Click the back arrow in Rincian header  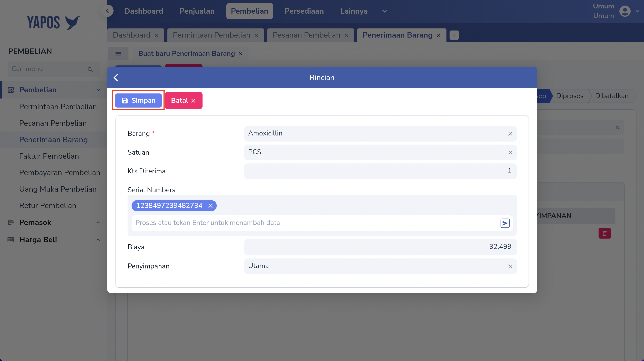pos(116,77)
